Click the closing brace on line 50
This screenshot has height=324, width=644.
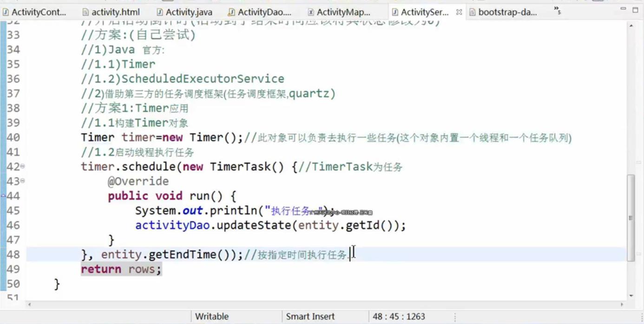(x=57, y=284)
